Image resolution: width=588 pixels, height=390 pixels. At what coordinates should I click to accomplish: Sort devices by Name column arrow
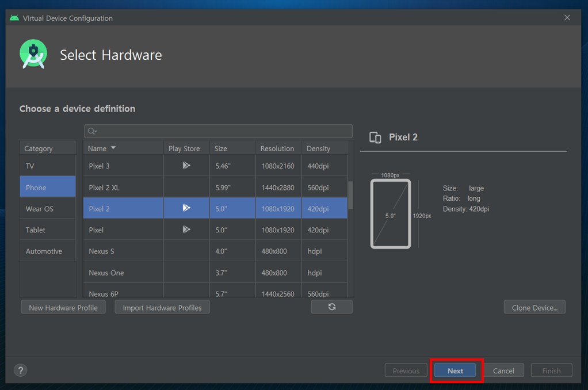[113, 148]
